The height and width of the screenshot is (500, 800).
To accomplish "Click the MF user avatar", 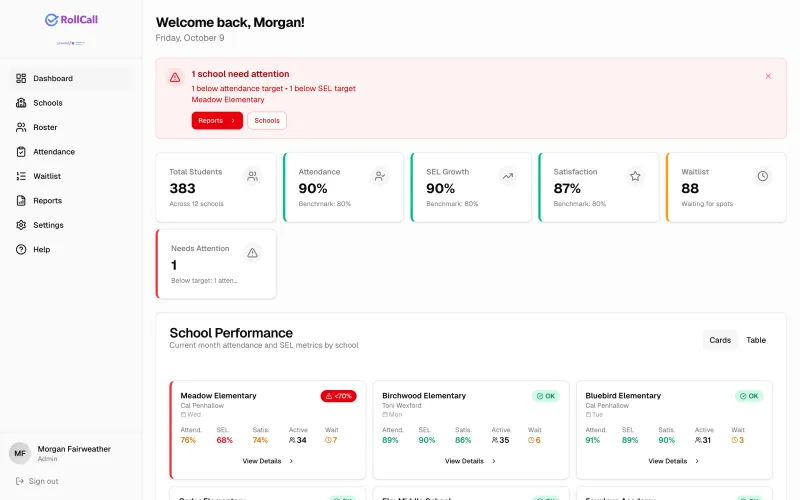I will (20, 453).
